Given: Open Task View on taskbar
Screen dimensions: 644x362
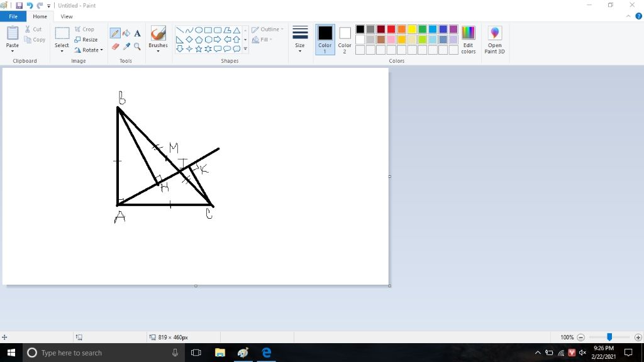Looking at the screenshot, I should [196, 353].
